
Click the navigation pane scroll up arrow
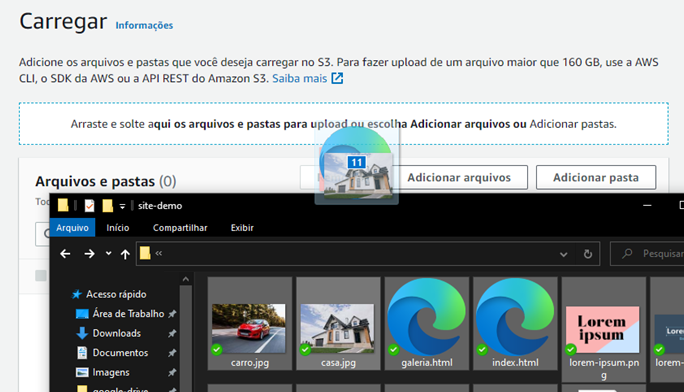186,279
